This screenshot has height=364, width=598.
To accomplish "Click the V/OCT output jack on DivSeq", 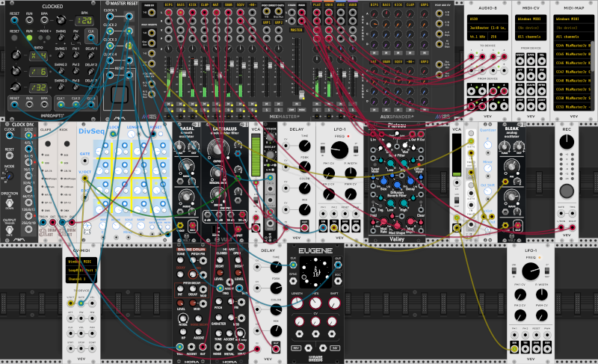I will click(x=84, y=179).
